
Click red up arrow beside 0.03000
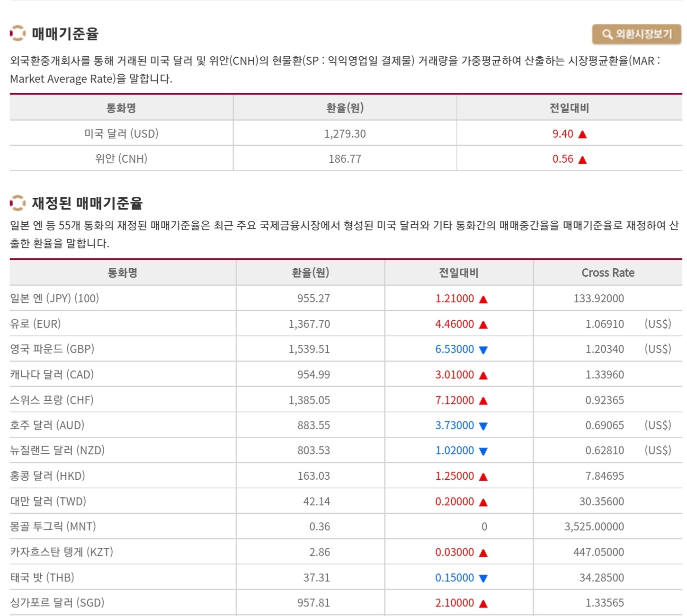point(483,553)
